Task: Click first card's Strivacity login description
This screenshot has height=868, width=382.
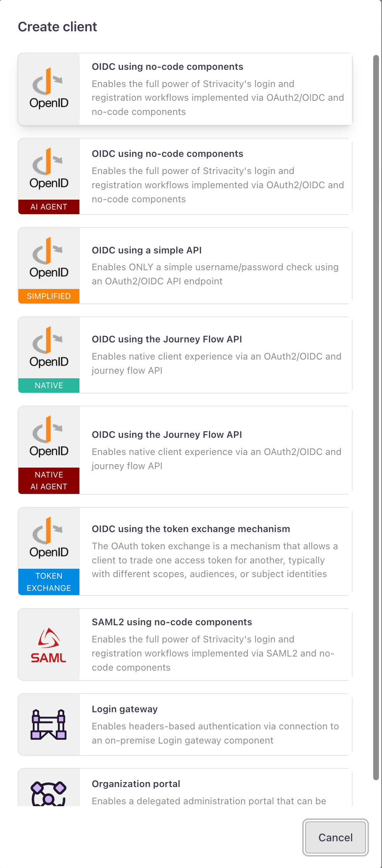Action: [x=218, y=98]
